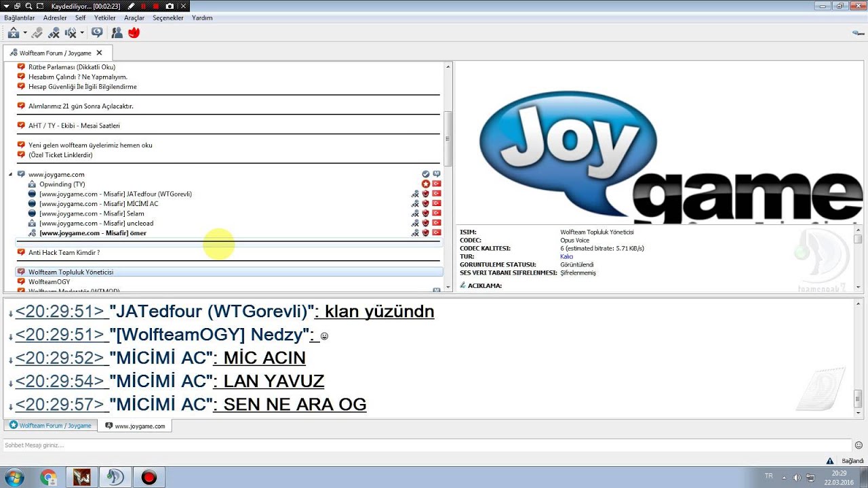Viewport: 868px width, 488px height.
Task: Select channel Rütbe Parlaması (Dikkatli Oku)
Action: pyautogui.click(x=72, y=67)
